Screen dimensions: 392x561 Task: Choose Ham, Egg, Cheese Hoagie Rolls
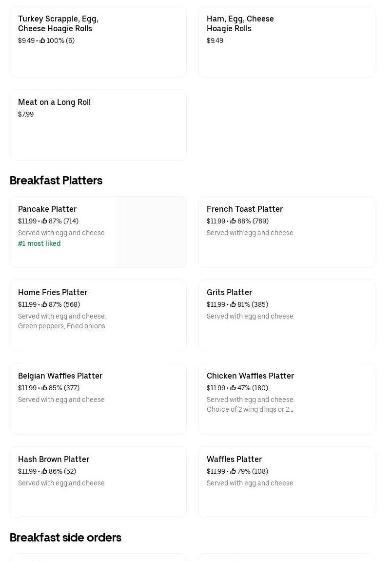click(x=240, y=23)
